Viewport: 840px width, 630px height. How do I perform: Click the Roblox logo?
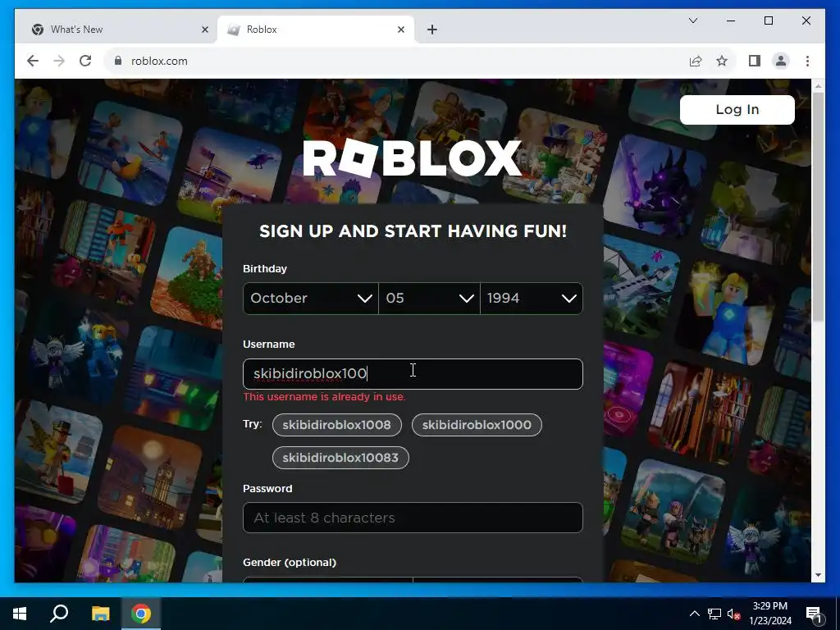[412, 157]
